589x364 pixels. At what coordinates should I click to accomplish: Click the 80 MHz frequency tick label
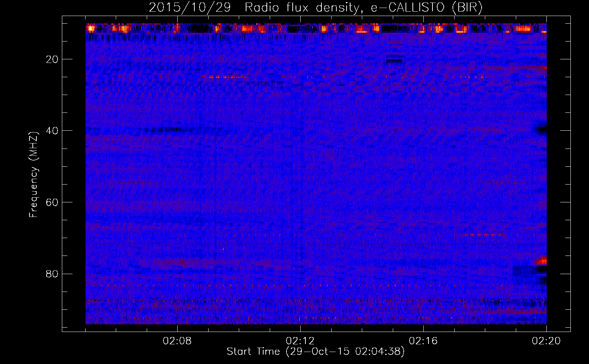pyautogui.click(x=52, y=274)
